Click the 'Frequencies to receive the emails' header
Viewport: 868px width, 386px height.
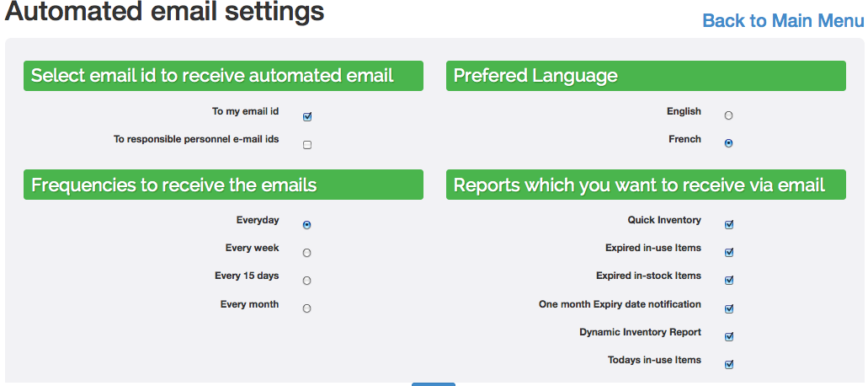[223, 185]
